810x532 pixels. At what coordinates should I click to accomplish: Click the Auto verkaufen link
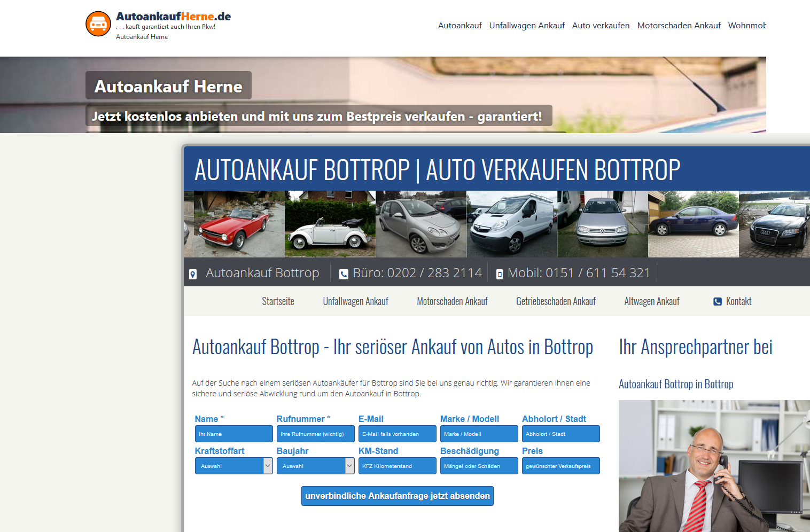[x=601, y=26]
